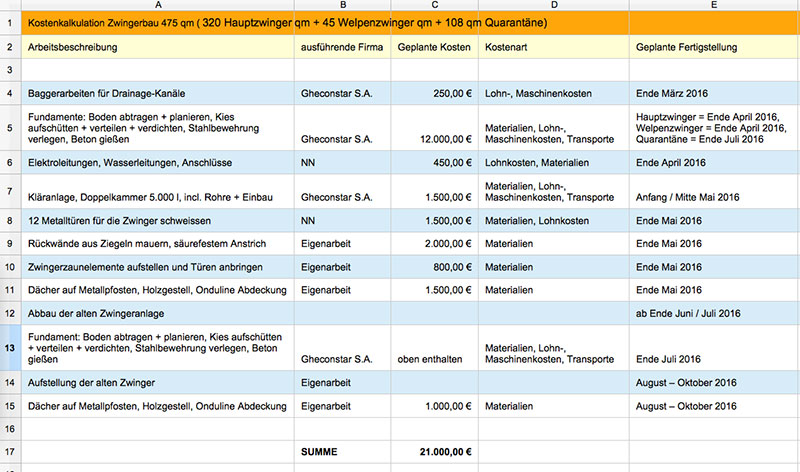Click the 'ausführende Firma' header cell
800x472 pixels.
point(343,47)
